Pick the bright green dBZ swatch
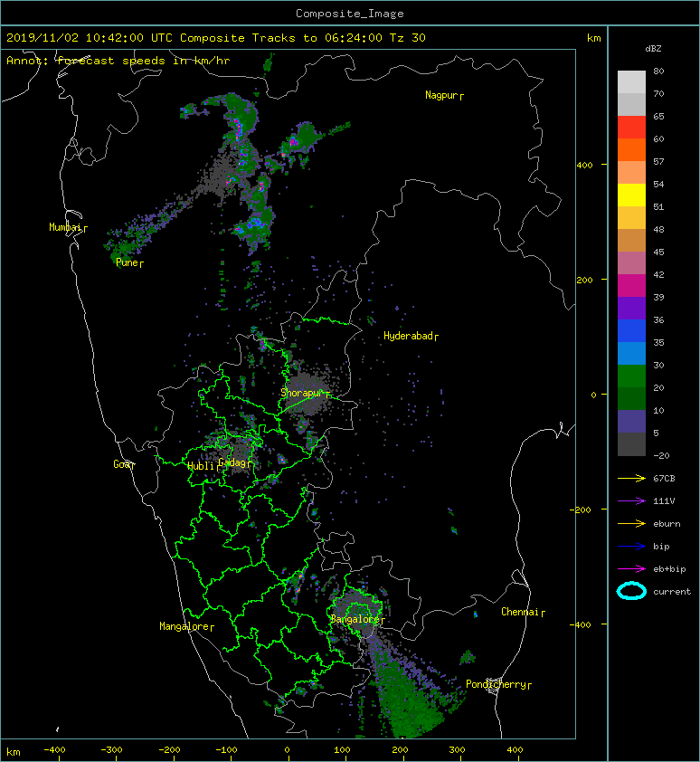 [x=631, y=376]
